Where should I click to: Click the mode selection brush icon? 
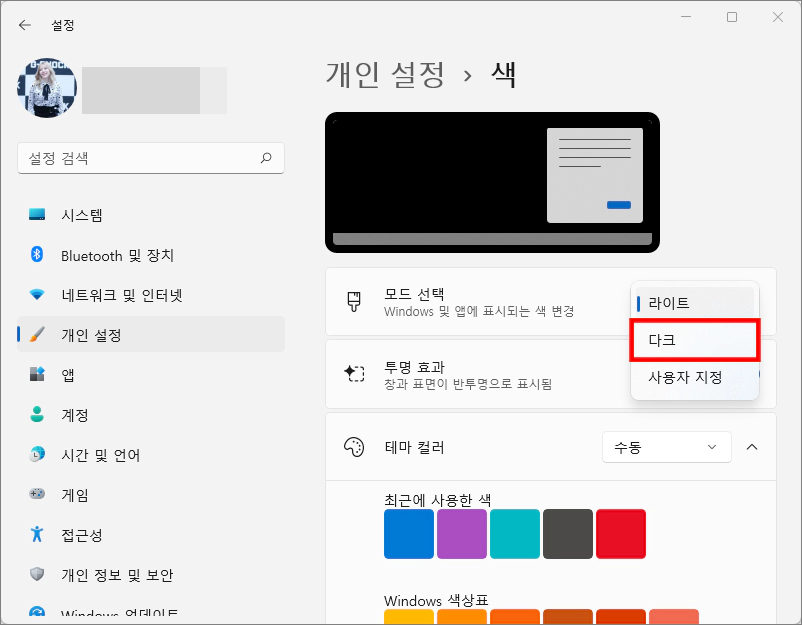point(354,302)
